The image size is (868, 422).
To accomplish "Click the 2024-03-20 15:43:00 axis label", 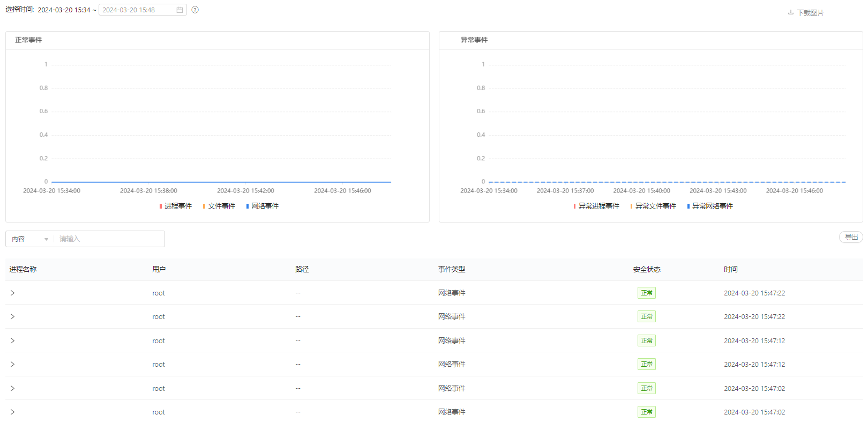I will click(x=718, y=191).
